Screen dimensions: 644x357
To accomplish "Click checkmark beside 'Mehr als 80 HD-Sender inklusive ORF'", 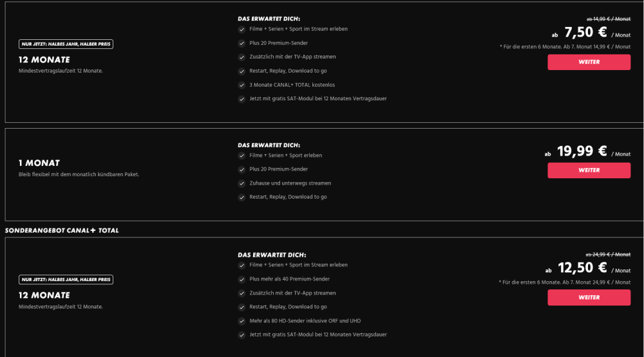I will (x=241, y=321).
